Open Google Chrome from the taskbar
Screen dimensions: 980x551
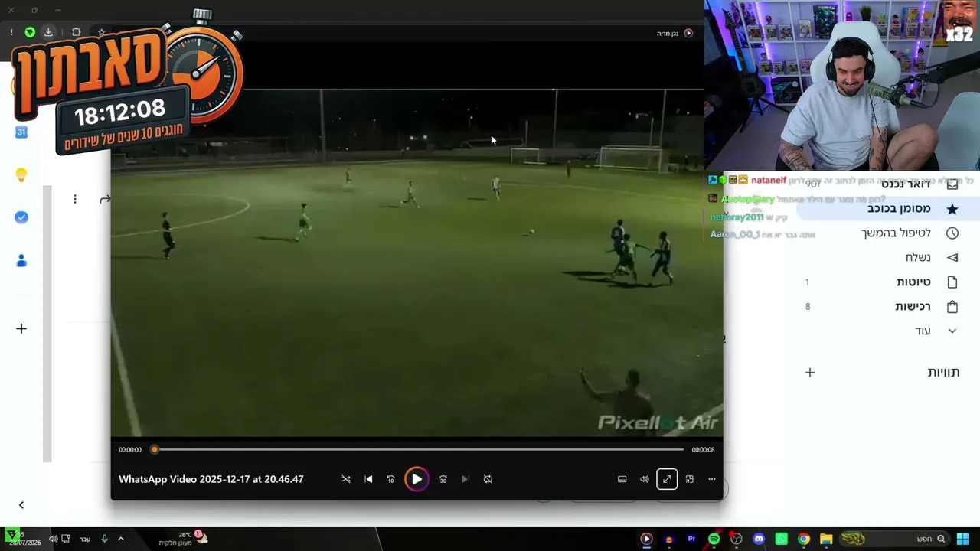[804, 539]
